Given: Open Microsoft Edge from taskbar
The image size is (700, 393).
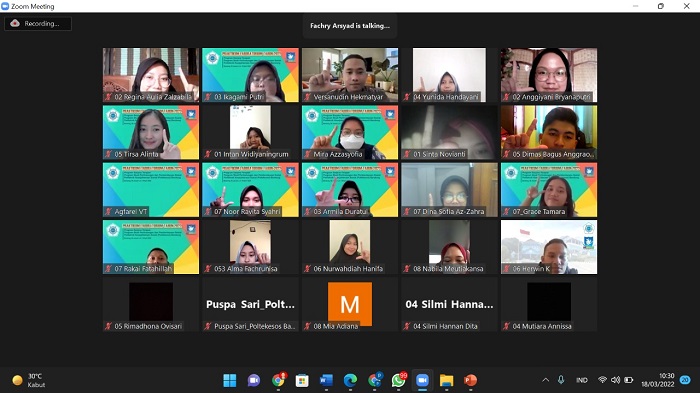Looking at the screenshot, I should (350, 380).
